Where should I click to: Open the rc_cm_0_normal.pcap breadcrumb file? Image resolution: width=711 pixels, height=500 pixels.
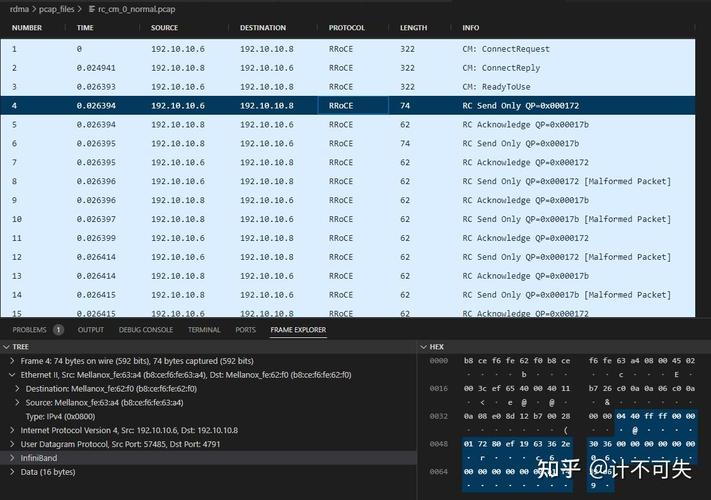click(x=136, y=9)
